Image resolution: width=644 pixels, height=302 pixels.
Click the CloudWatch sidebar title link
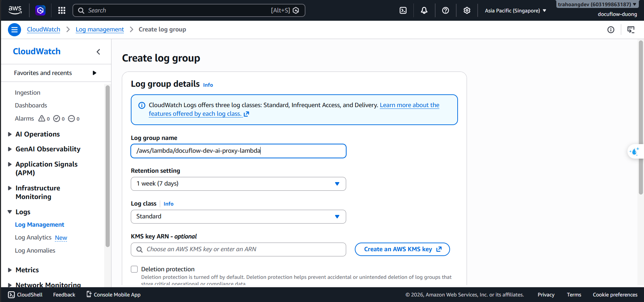(37, 51)
